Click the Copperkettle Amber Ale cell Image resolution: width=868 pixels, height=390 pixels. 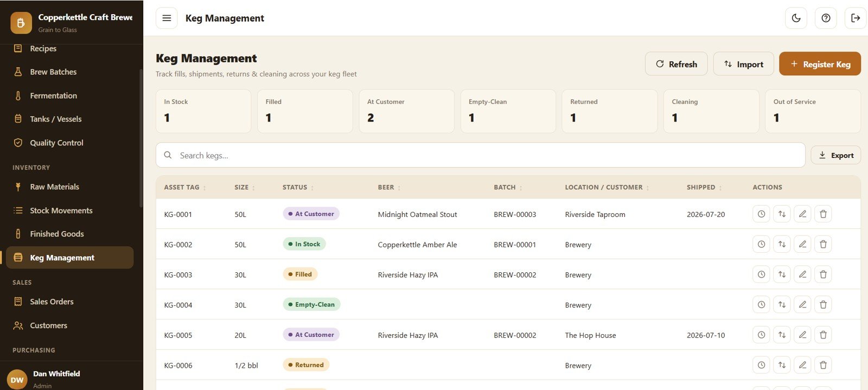point(417,245)
